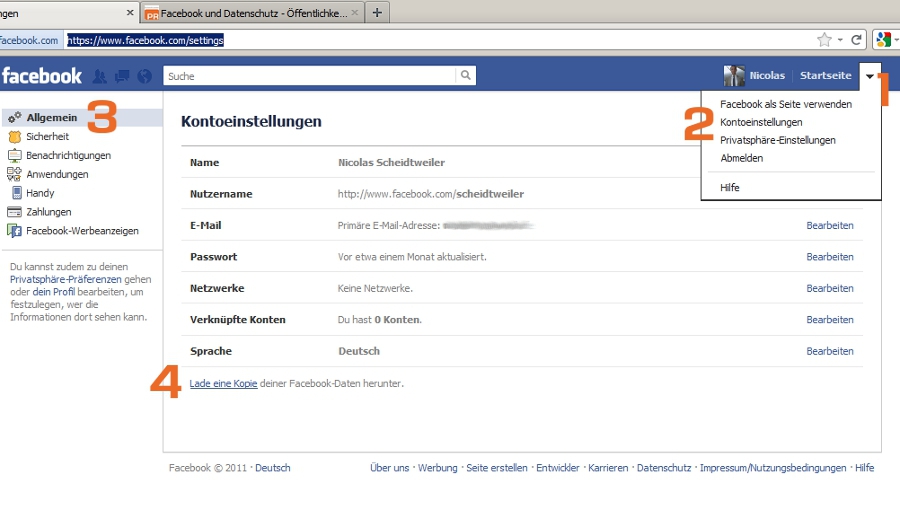Switch to the Benachrichtigungen sidebar section

68,155
